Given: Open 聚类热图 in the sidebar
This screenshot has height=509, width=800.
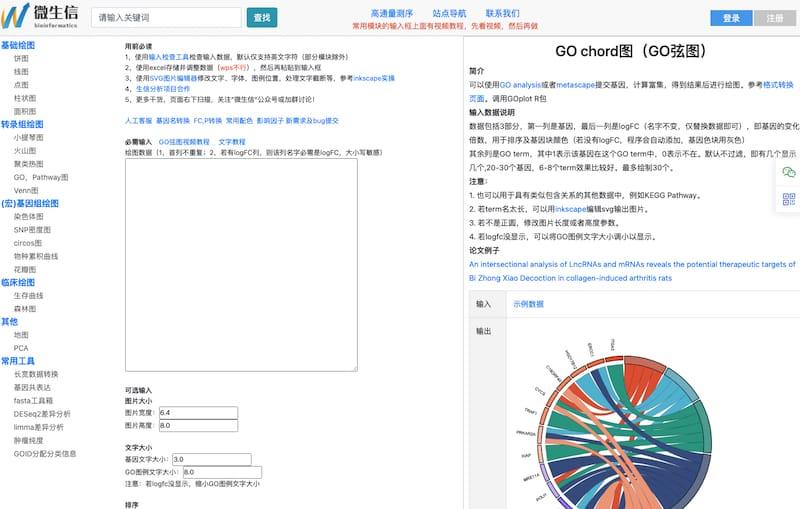Looking at the screenshot, I should (x=29, y=164).
